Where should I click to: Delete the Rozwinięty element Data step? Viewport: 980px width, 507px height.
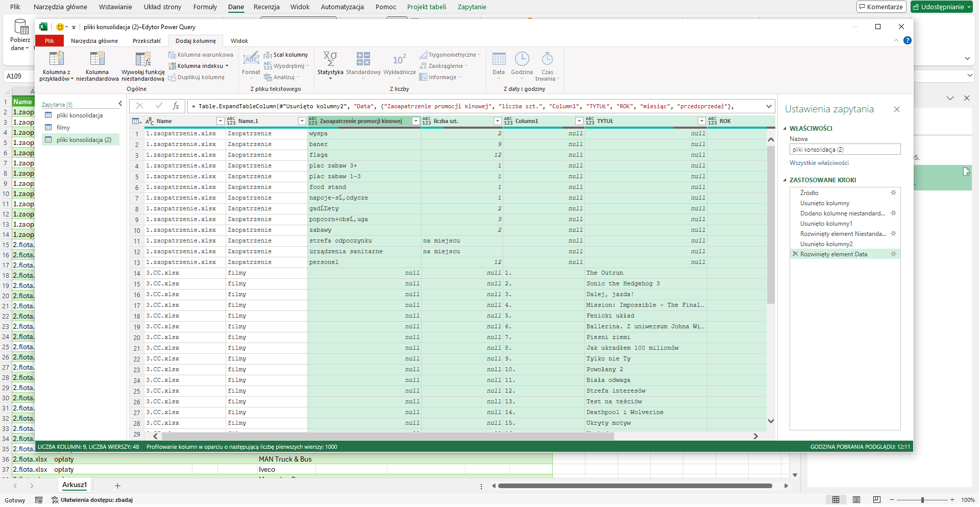[796, 254]
